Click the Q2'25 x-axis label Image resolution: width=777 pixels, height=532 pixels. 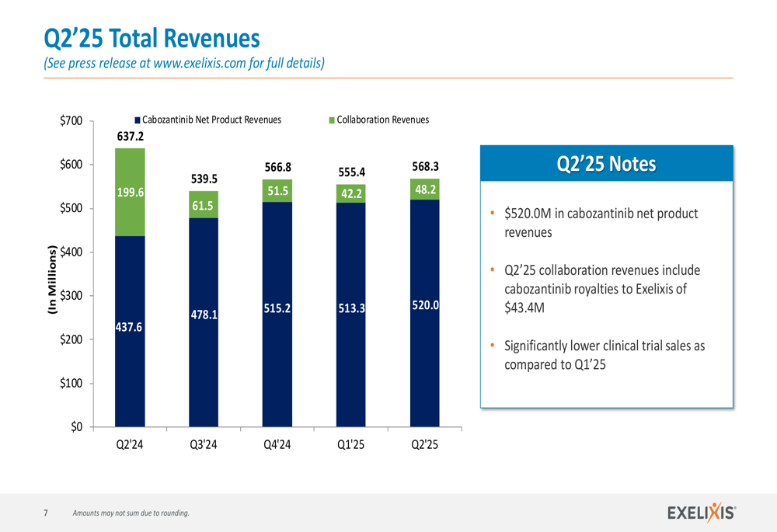pyautogui.click(x=425, y=444)
